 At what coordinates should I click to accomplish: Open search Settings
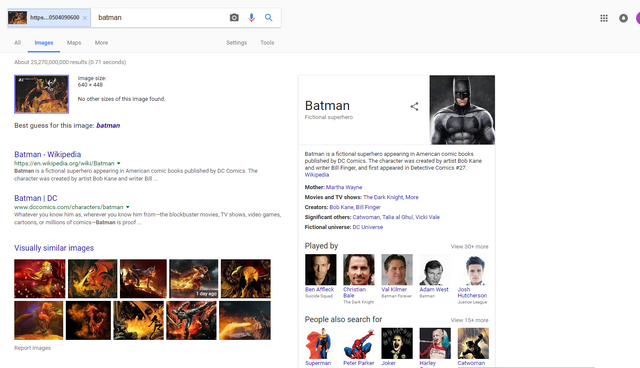tap(237, 42)
